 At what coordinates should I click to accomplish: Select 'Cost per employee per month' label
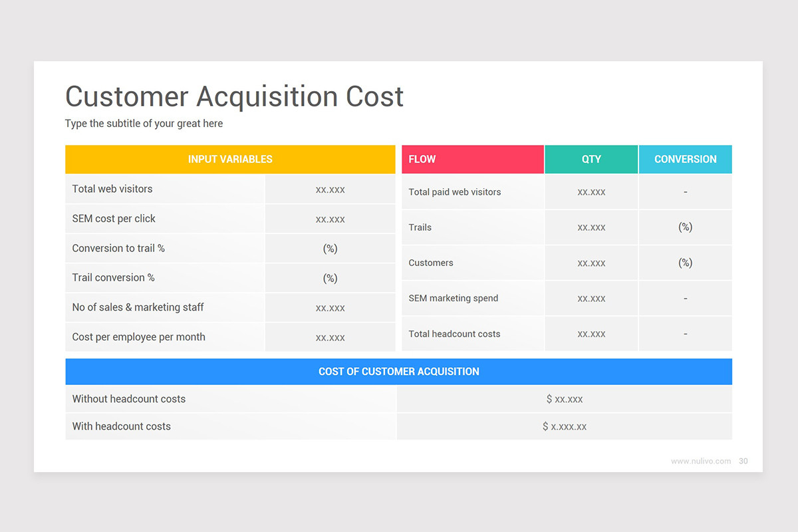coord(138,336)
